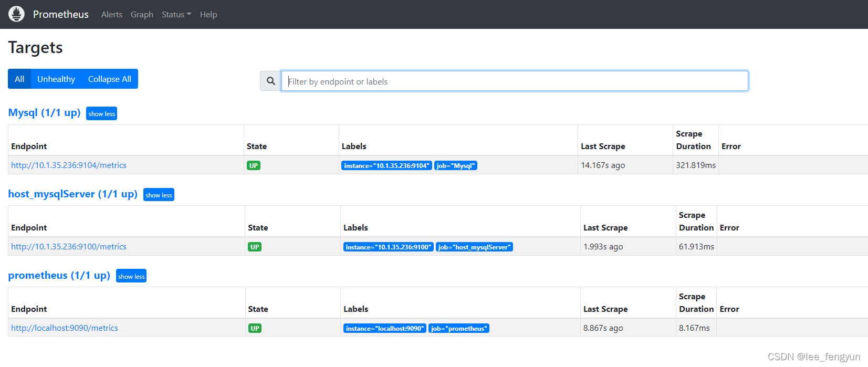Click label job="prometheus"
The width and height of the screenshot is (868, 367).
(459, 328)
